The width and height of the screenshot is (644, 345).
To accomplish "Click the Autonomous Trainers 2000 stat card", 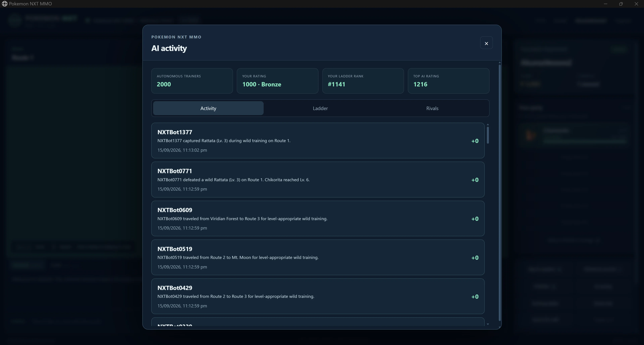I will (x=192, y=81).
